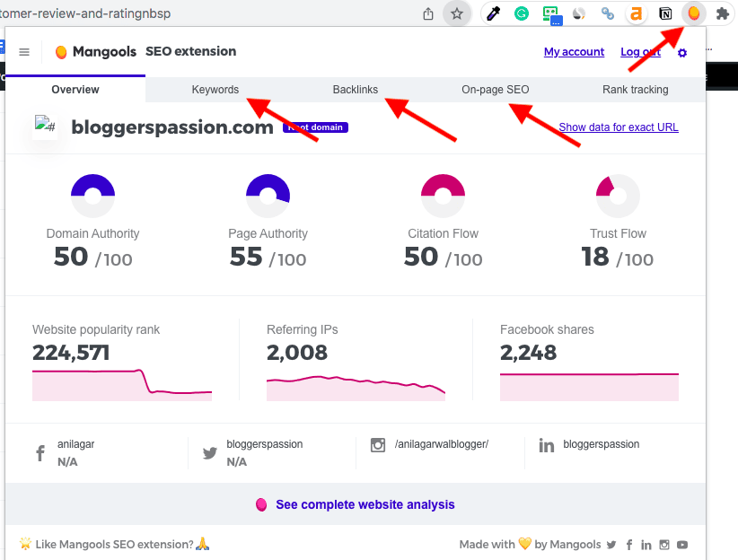Screen dimensions: 738x560
Task: Open Mangools Facebook in footer
Action: pyautogui.click(x=629, y=545)
